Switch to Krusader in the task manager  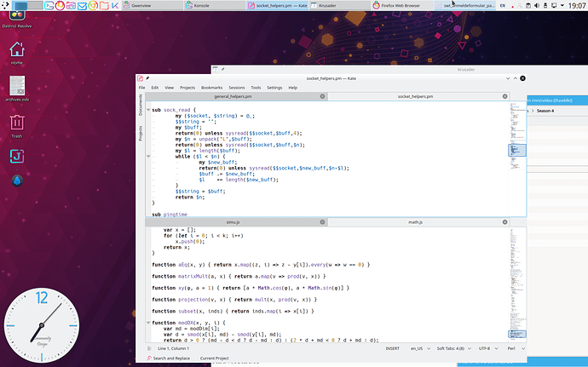pos(340,6)
